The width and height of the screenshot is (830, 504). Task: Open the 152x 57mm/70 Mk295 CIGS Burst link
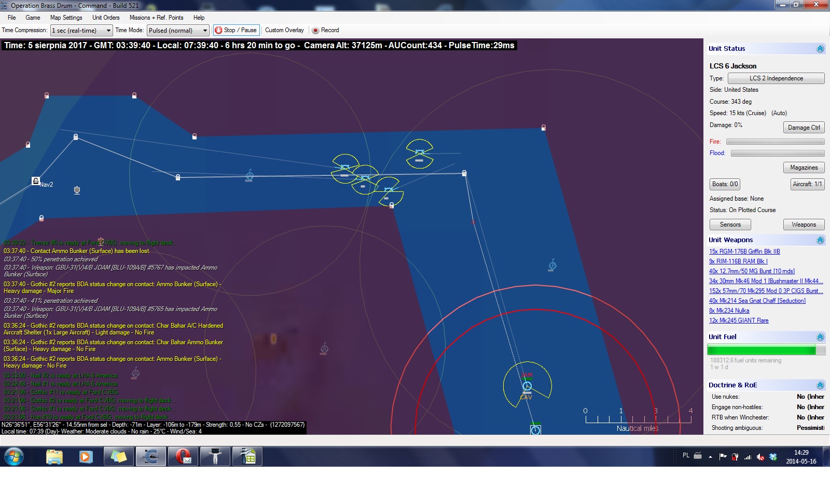pos(766,291)
